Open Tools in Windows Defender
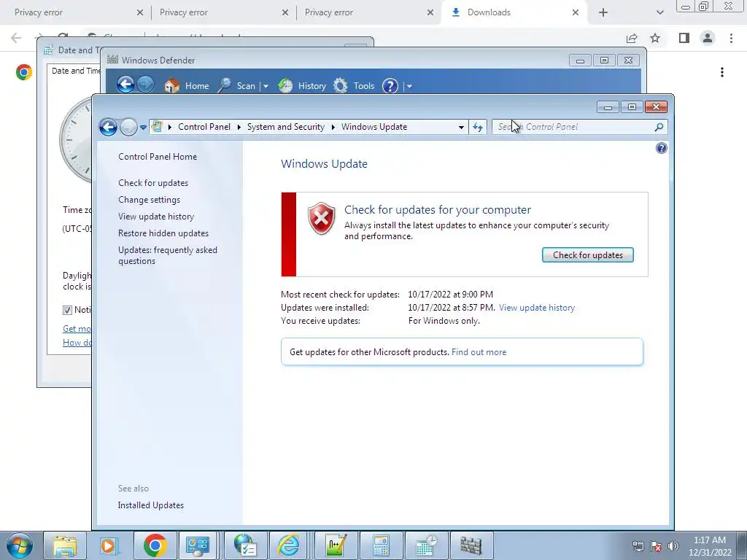747x560 pixels. [354, 86]
